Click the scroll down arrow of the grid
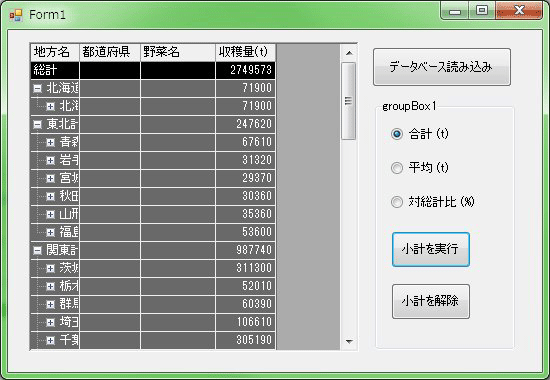 pos(349,341)
